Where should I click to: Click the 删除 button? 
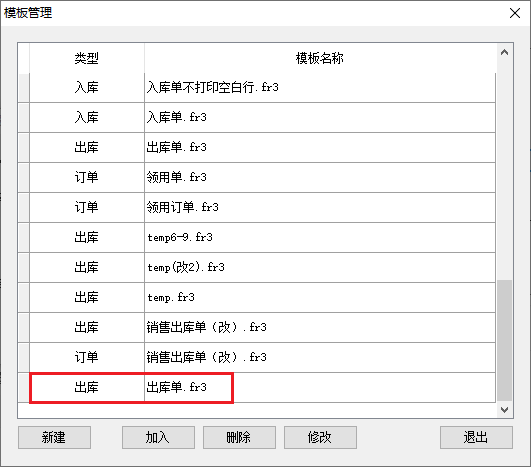239,437
